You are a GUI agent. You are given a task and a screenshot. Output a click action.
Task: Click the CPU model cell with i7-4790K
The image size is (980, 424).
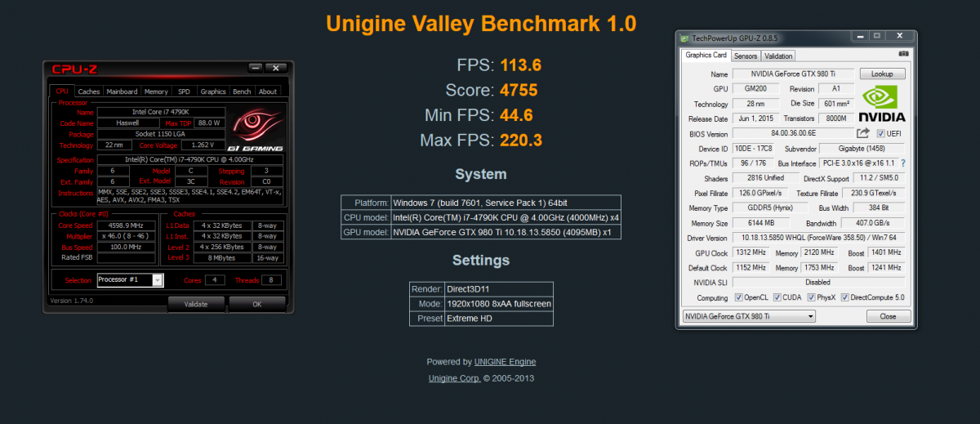point(506,217)
